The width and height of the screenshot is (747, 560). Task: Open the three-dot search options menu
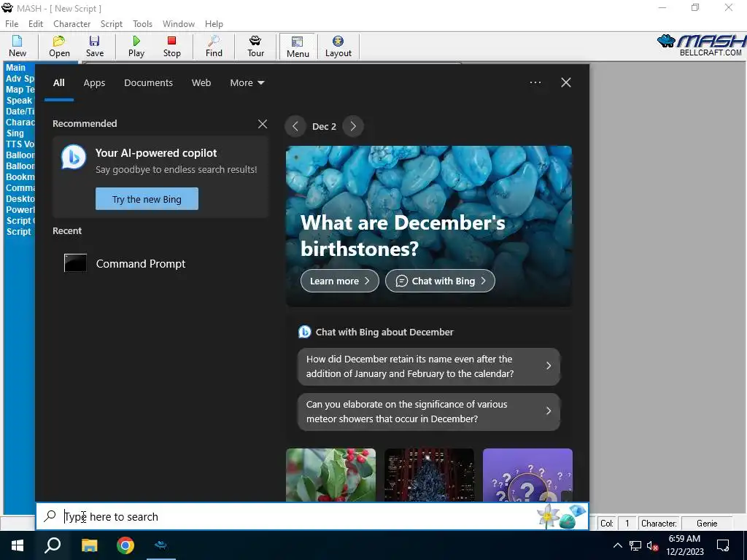point(535,82)
